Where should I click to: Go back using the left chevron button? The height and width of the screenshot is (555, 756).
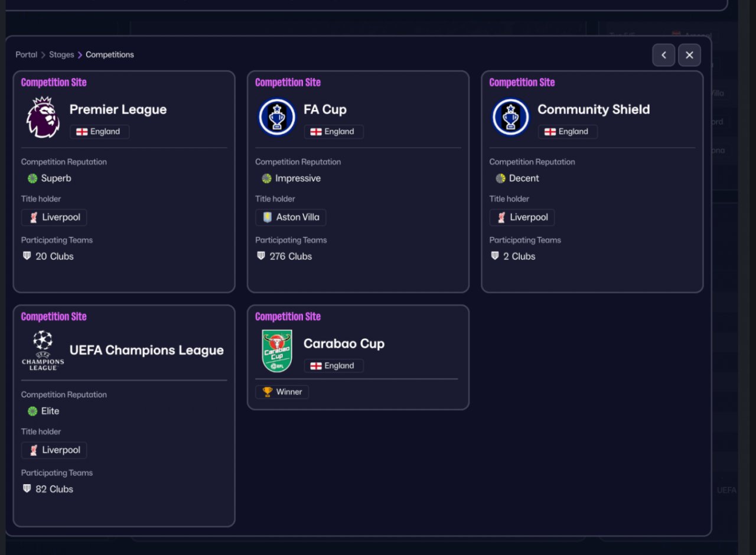pos(663,55)
